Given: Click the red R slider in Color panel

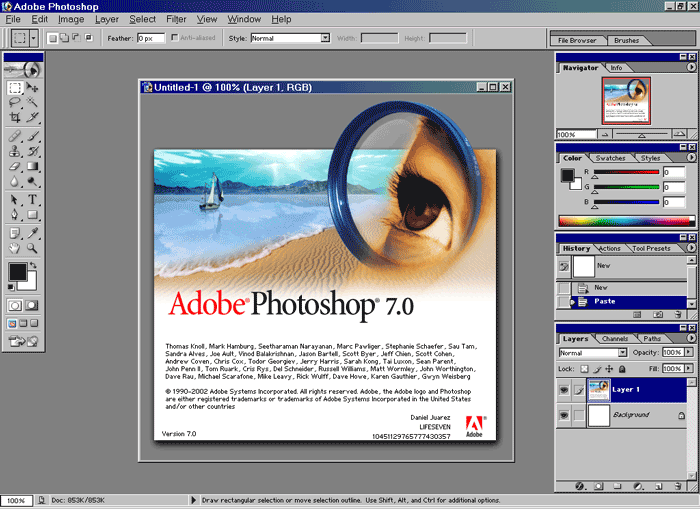Looking at the screenshot, I should pyautogui.click(x=626, y=172).
